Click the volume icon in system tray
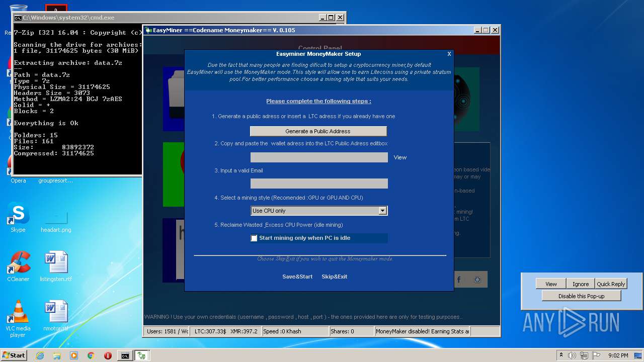This screenshot has height=362, width=644. (572, 355)
